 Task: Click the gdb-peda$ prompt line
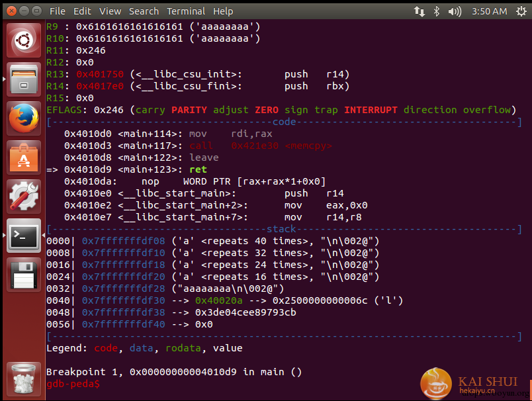click(73, 384)
